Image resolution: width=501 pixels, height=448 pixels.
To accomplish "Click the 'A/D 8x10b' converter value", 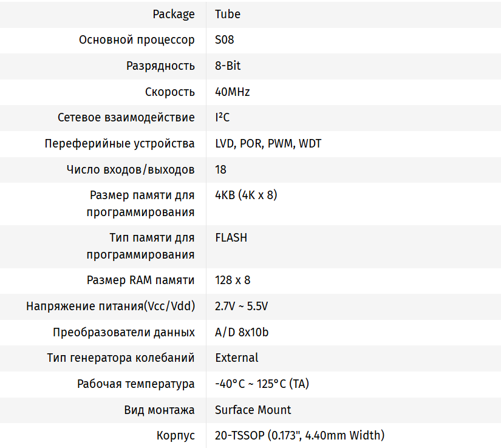I will point(242,332).
